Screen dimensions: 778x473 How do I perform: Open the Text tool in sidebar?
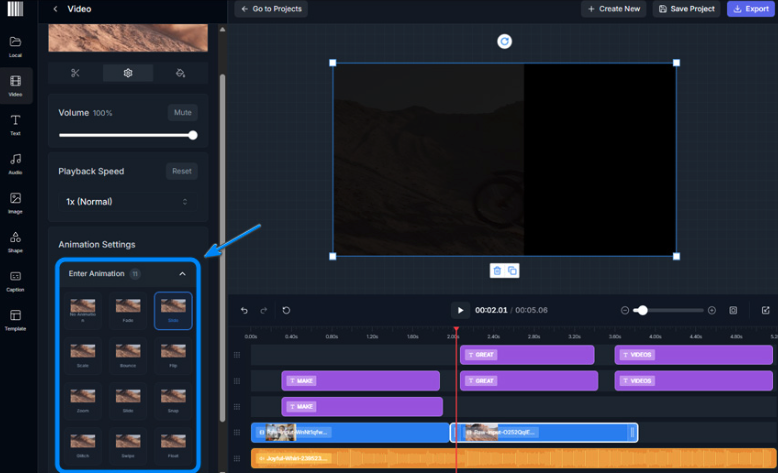point(15,125)
